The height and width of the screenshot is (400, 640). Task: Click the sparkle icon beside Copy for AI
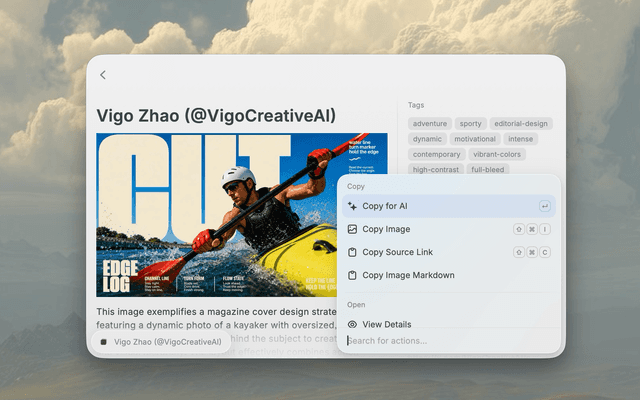(352, 206)
